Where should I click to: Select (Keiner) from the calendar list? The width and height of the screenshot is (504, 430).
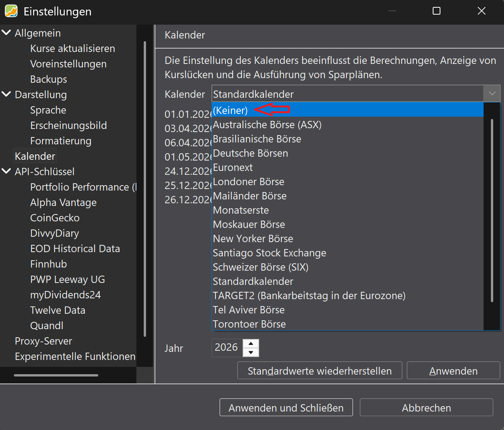pos(230,110)
